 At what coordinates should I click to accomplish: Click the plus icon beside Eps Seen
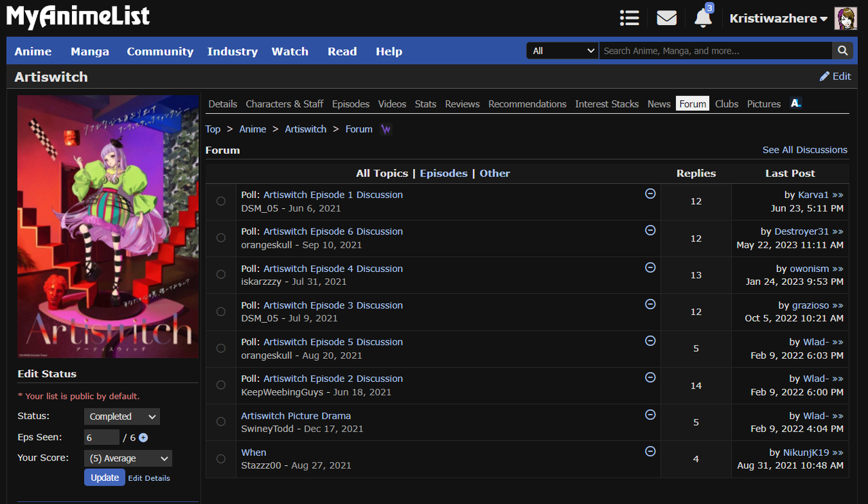click(x=143, y=438)
